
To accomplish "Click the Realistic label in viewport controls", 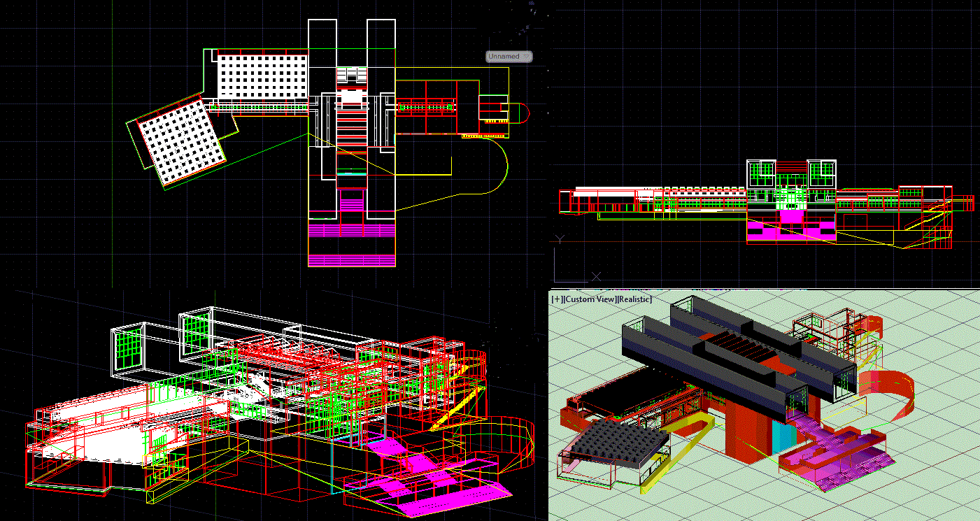I will pyautogui.click(x=635, y=299).
